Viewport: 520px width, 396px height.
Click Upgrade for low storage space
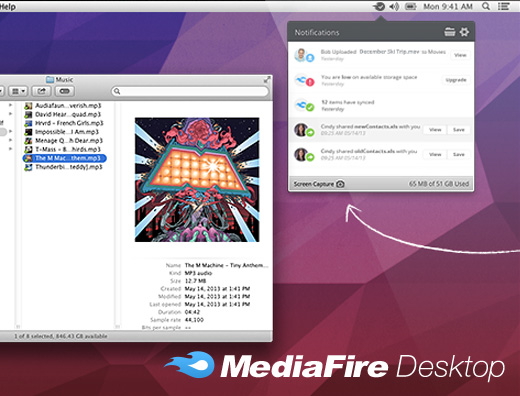pos(456,80)
